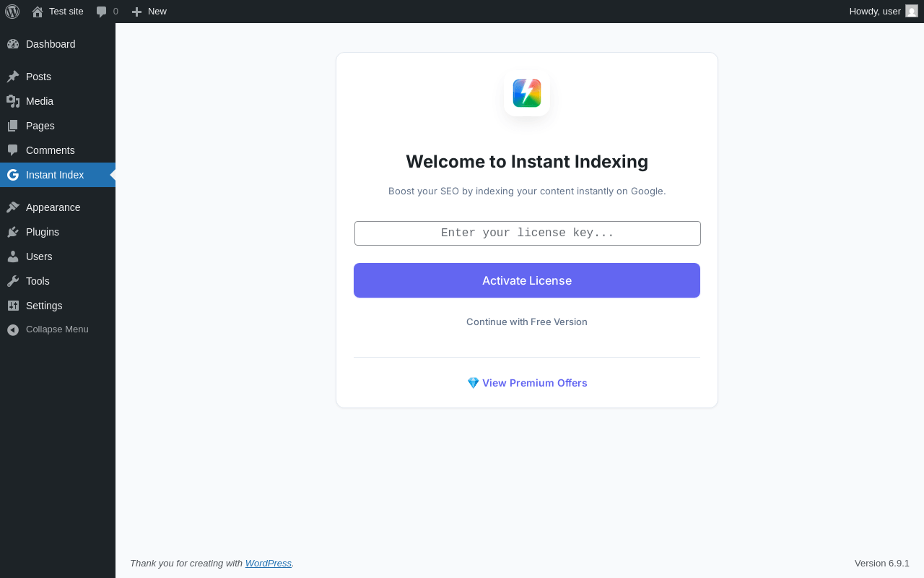Click the comment count 0 in admin bar
The width and height of the screenshot is (924, 578).
[115, 12]
